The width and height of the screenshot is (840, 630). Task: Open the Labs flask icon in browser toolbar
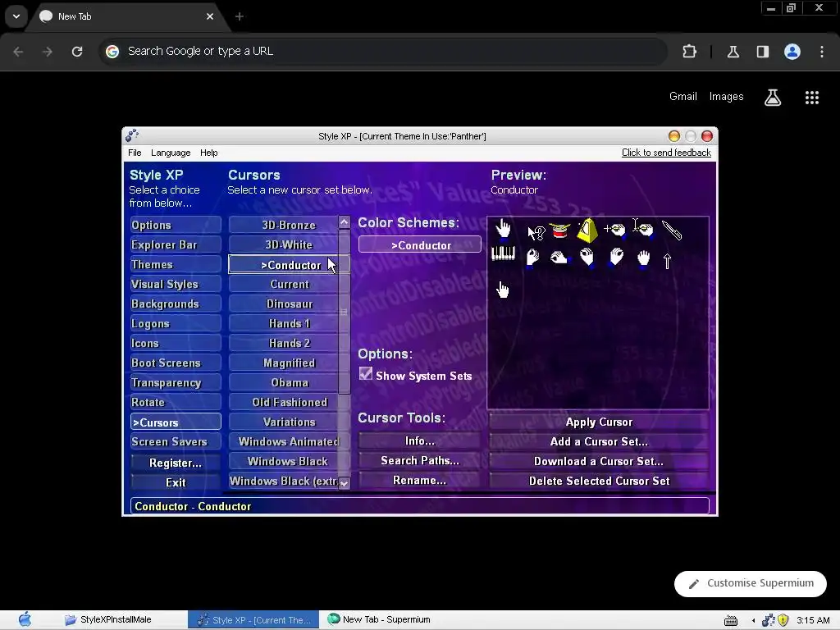[733, 52]
